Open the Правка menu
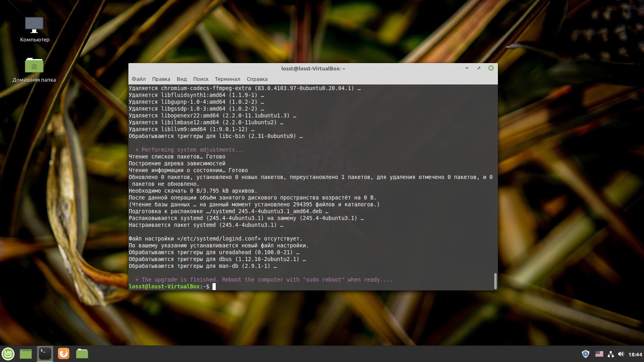 click(x=161, y=79)
